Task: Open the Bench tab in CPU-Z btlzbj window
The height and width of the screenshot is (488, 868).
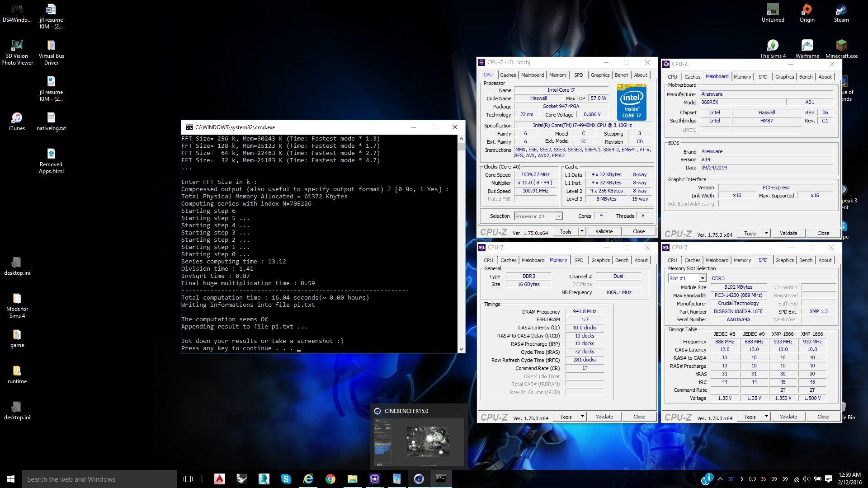Action: (x=621, y=75)
